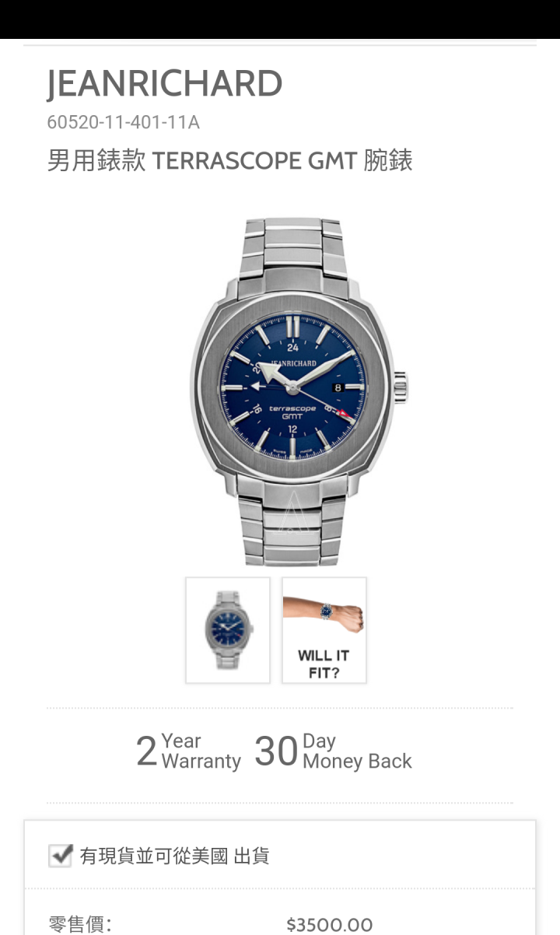The width and height of the screenshot is (560, 935).
Task: View the 30 Day Money Back policy
Action: pos(333,751)
